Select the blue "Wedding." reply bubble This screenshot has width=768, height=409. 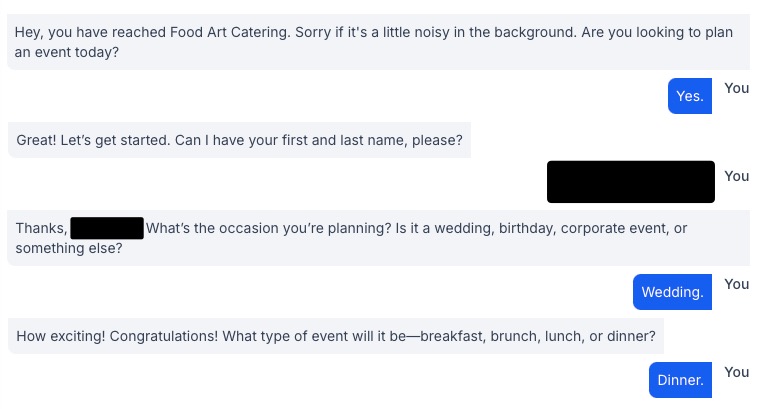pos(672,292)
